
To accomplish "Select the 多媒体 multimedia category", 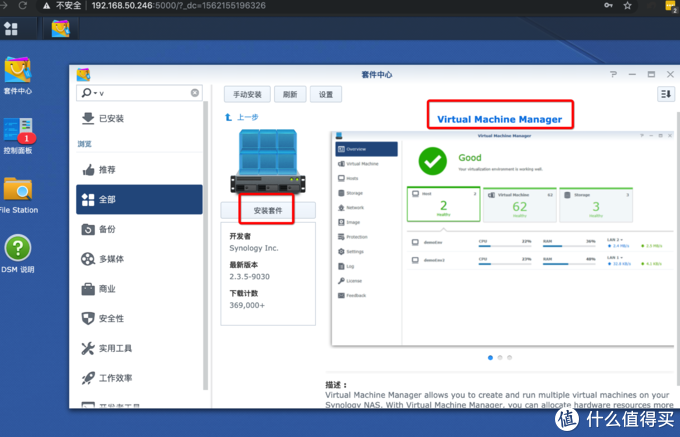I will [x=139, y=259].
